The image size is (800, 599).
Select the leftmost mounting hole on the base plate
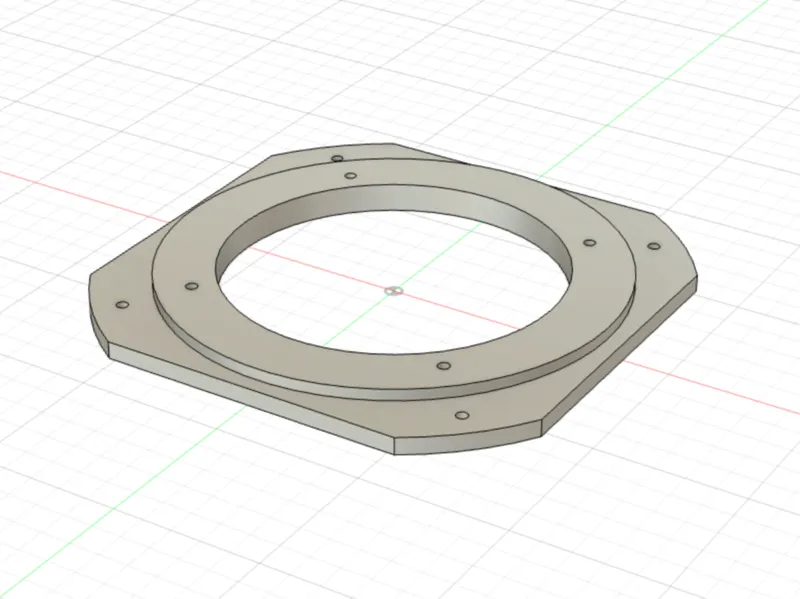(x=122, y=305)
